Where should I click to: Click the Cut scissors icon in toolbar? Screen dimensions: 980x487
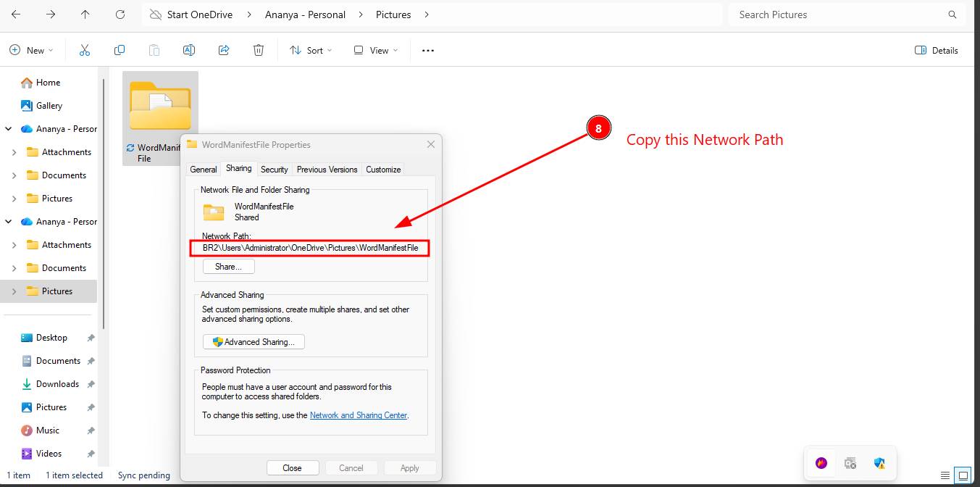[85, 50]
